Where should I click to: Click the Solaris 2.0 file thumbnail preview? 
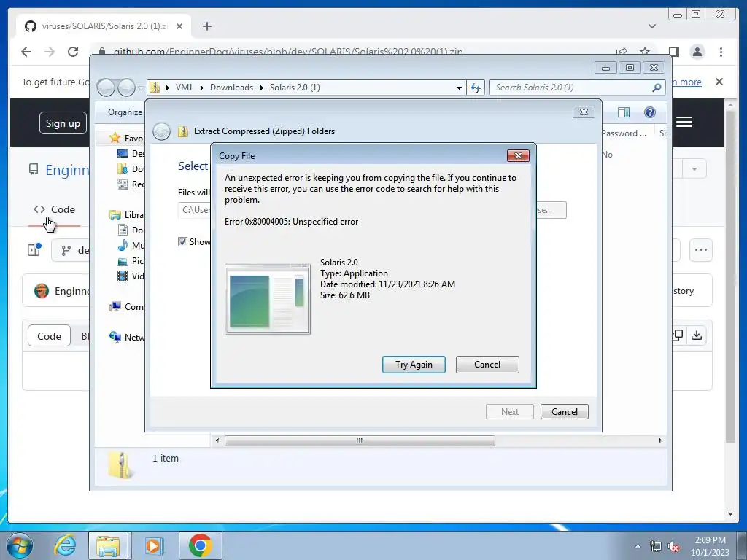point(268,300)
